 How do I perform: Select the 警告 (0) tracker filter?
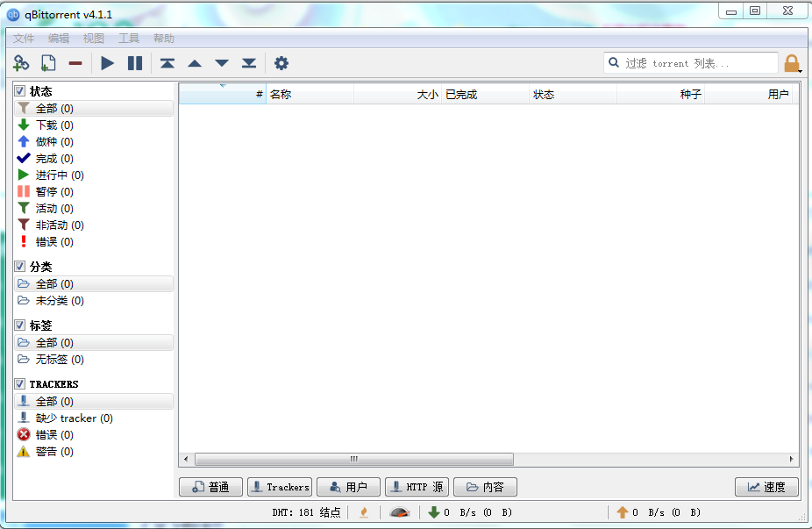(x=94, y=451)
